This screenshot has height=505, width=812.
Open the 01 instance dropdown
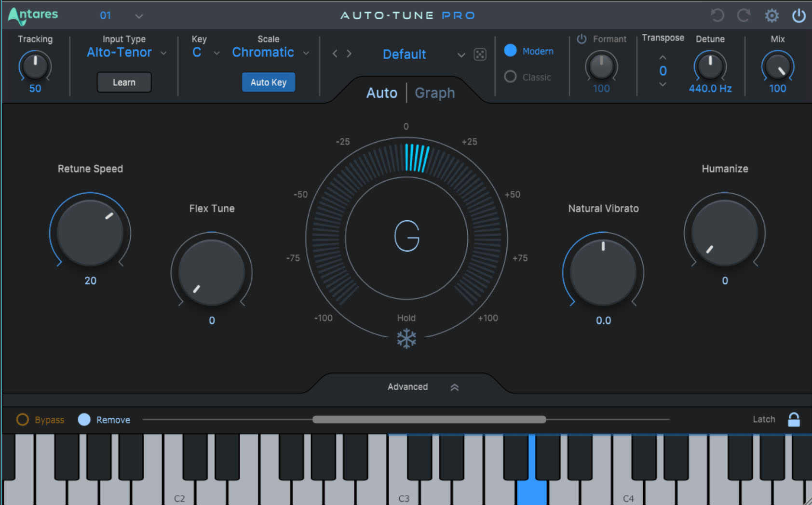click(121, 16)
